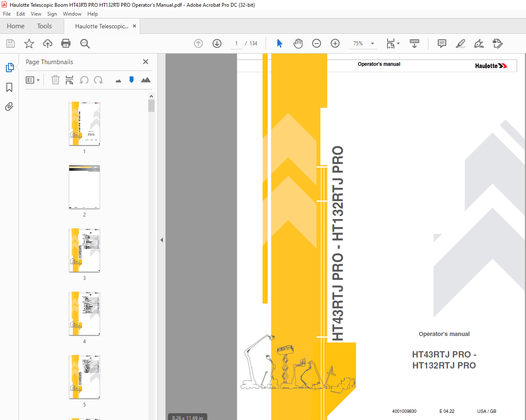The width and height of the screenshot is (526, 420).
Task: Open the Bookmarks sidebar panel
Action: [9, 87]
